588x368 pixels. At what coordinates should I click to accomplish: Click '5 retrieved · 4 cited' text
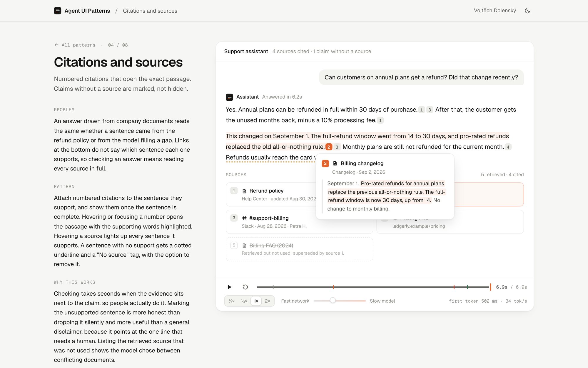tap(502, 175)
